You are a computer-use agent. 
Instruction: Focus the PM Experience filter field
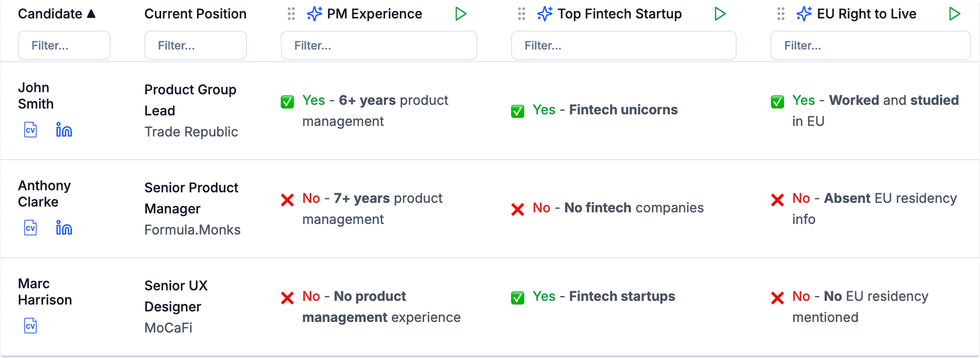coord(379,46)
